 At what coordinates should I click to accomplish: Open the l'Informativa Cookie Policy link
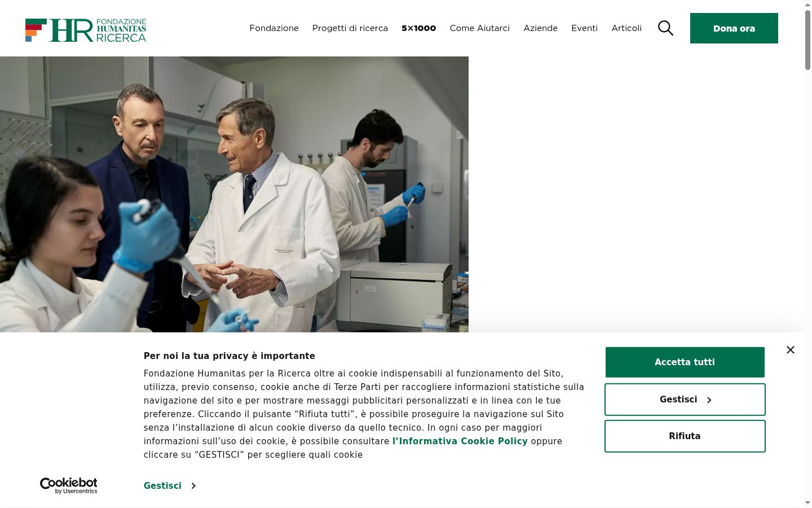460,441
